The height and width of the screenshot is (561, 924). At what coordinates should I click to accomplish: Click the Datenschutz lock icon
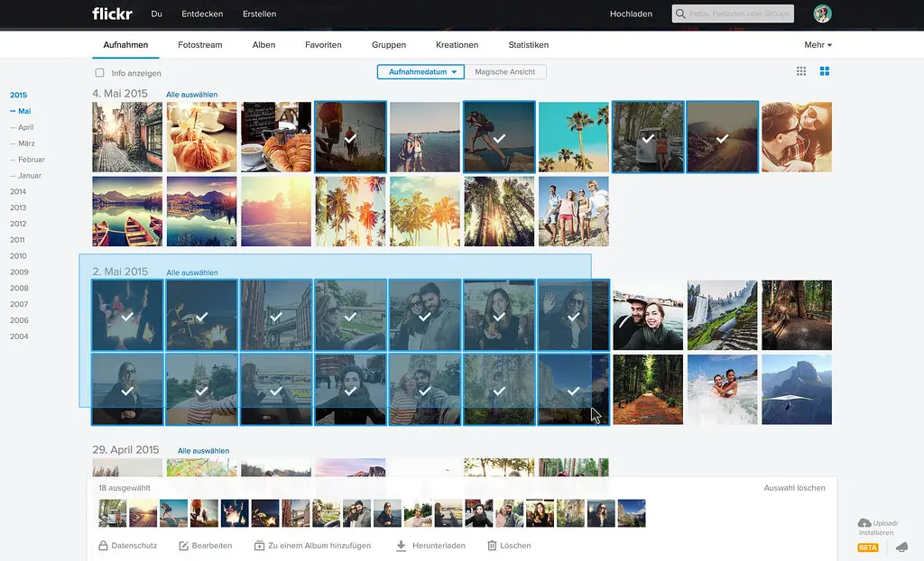click(x=102, y=545)
